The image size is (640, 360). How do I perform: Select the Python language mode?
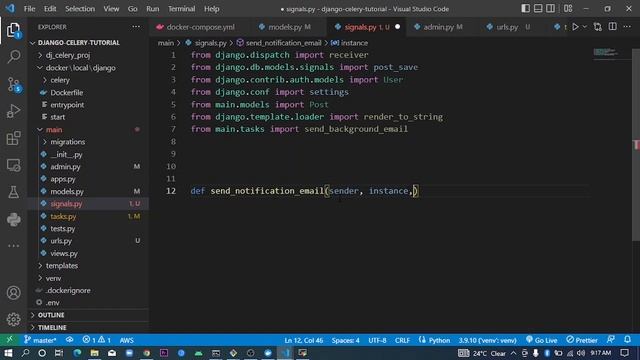click(x=439, y=340)
